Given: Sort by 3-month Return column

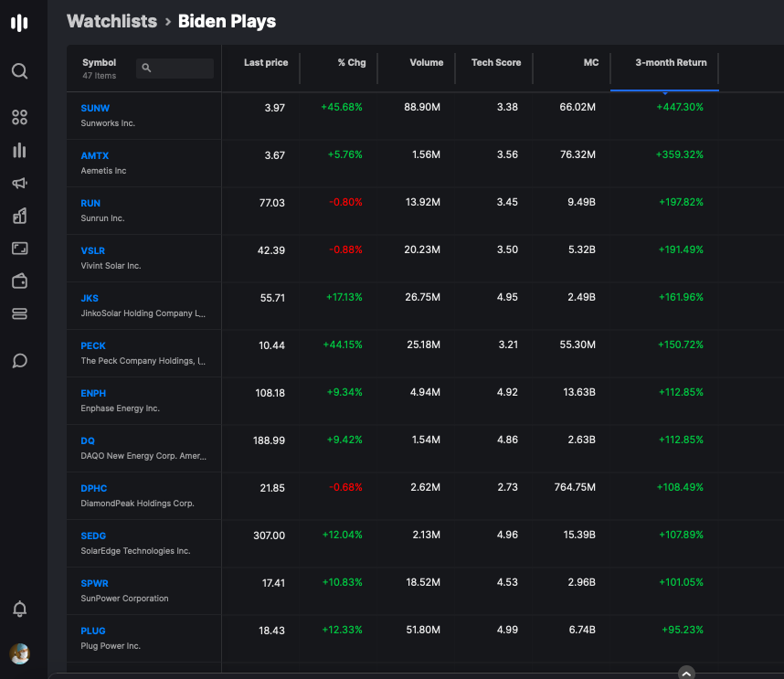Looking at the screenshot, I should tap(671, 62).
